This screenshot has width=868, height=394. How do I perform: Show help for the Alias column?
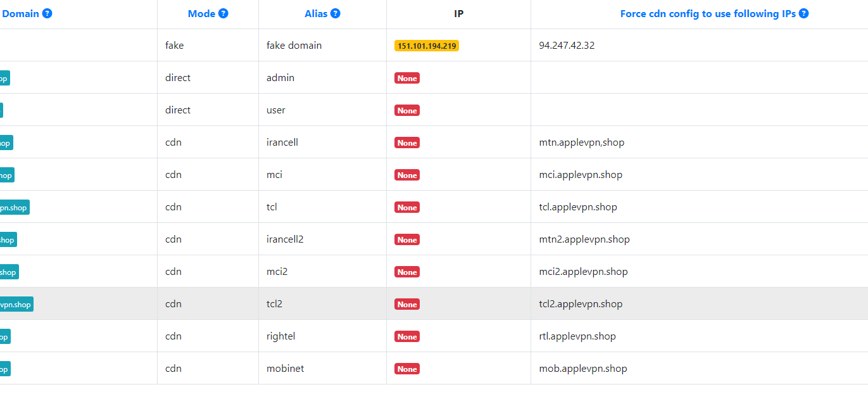click(x=336, y=13)
